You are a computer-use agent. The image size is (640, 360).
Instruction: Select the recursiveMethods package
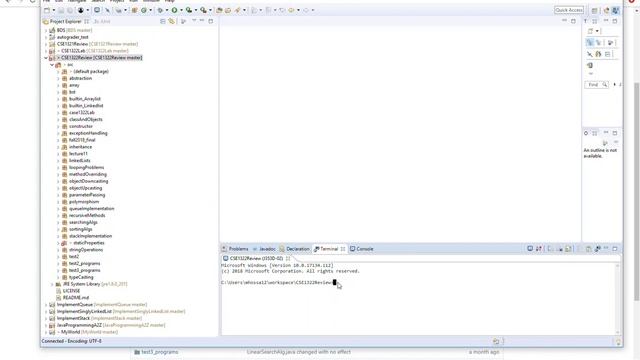(87, 216)
